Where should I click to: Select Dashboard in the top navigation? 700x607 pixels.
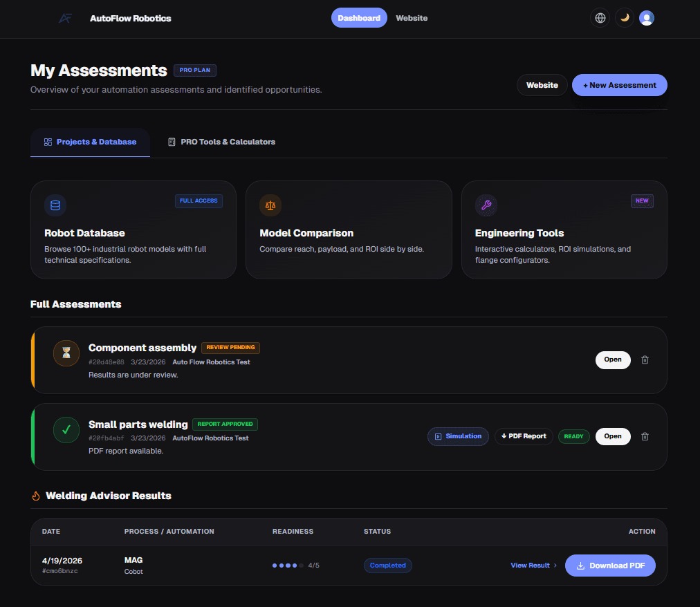(x=359, y=18)
